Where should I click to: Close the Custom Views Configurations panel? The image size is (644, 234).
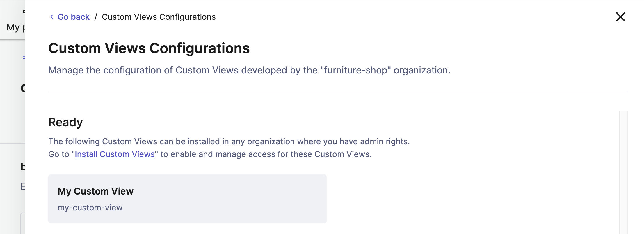click(x=620, y=17)
